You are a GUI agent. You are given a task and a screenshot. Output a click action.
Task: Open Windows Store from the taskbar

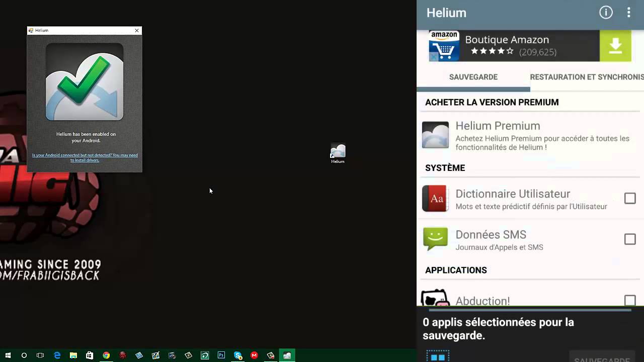click(x=90, y=355)
